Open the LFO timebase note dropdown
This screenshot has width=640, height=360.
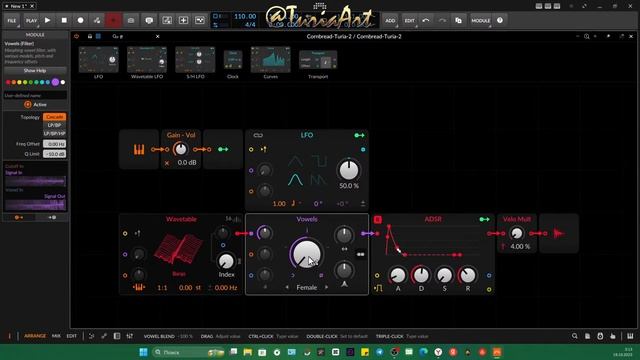(296, 203)
